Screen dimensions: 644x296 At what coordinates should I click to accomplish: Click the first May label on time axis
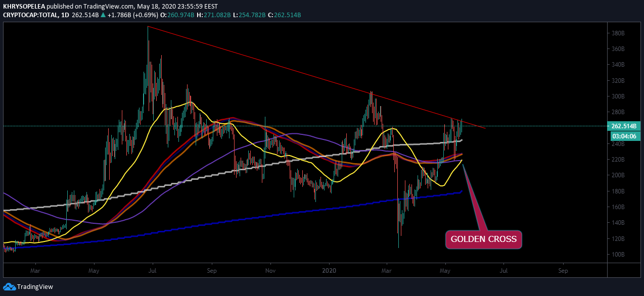point(94,271)
